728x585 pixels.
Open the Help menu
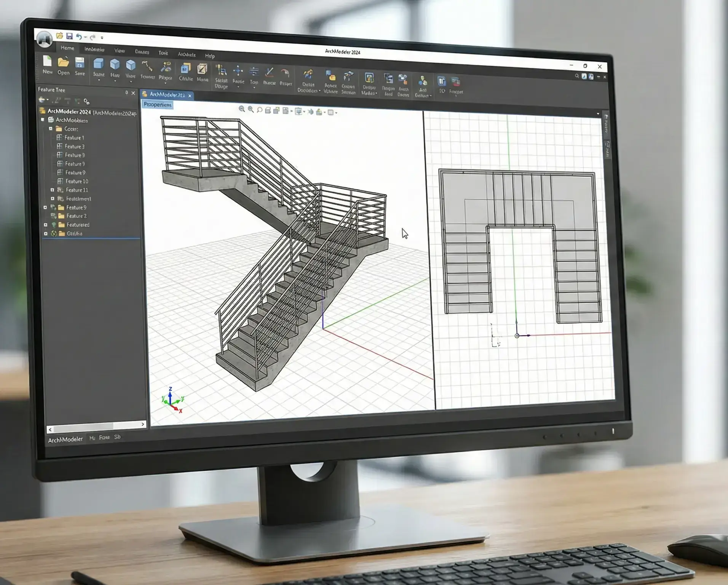click(210, 56)
